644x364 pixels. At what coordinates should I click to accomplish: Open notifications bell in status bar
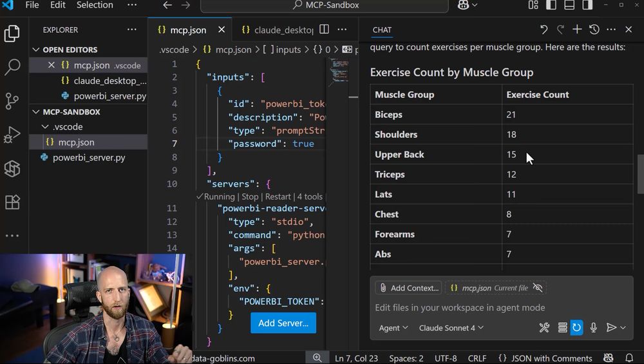pyautogui.click(x=629, y=358)
